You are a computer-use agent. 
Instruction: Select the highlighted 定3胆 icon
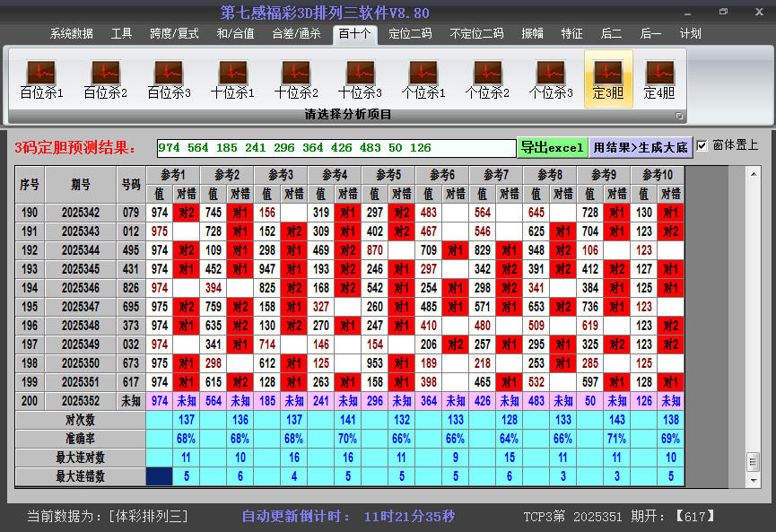click(608, 79)
